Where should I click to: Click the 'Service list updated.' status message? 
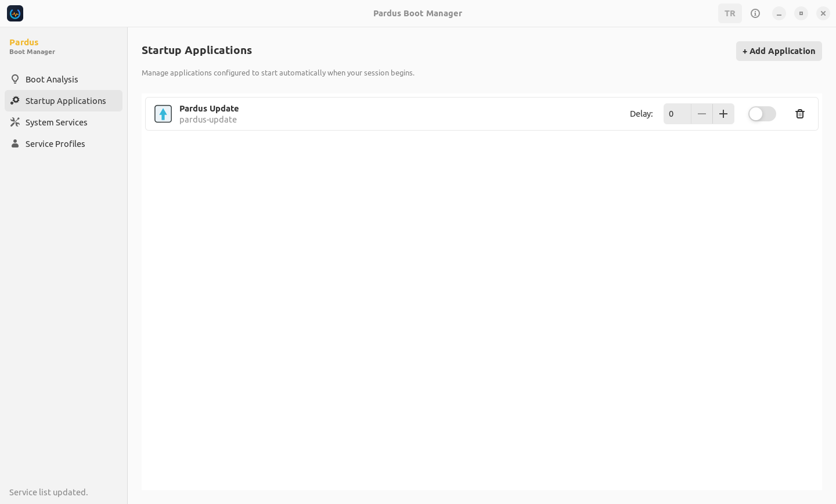click(x=49, y=492)
